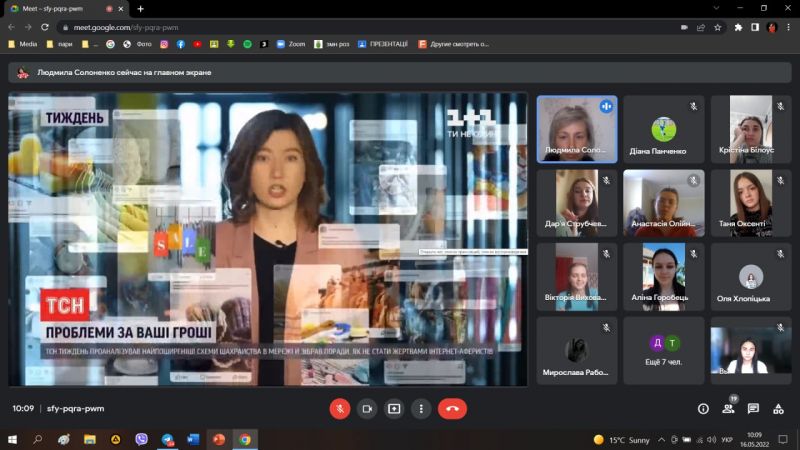Open the Windows Start menu
Viewport: 800px width, 450px height.
coord(12,439)
